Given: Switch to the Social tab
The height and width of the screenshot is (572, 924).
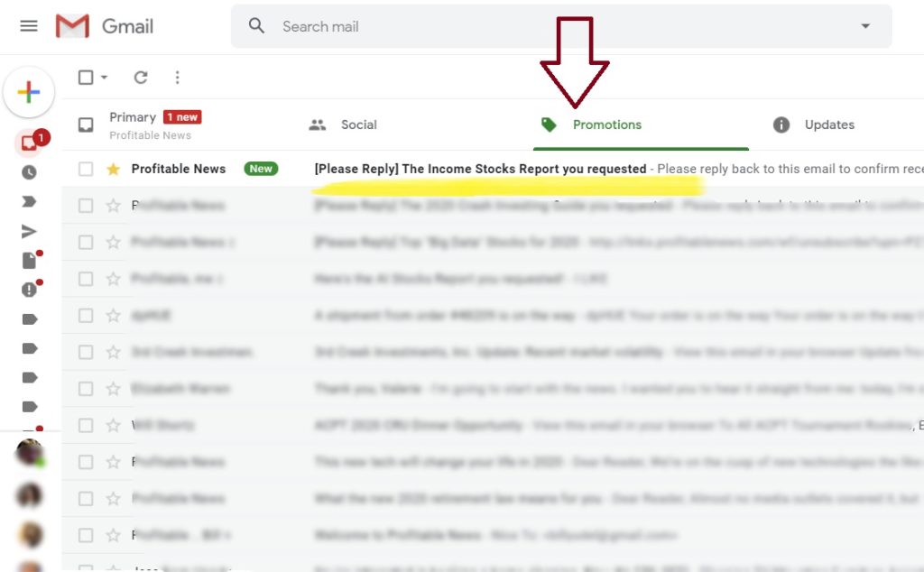Looking at the screenshot, I should (358, 125).
